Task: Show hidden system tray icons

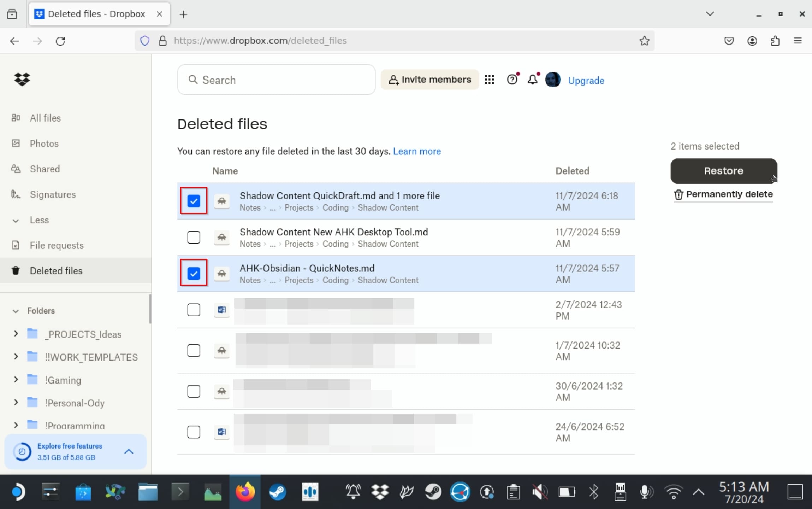Action: click(x=698, y=492)
